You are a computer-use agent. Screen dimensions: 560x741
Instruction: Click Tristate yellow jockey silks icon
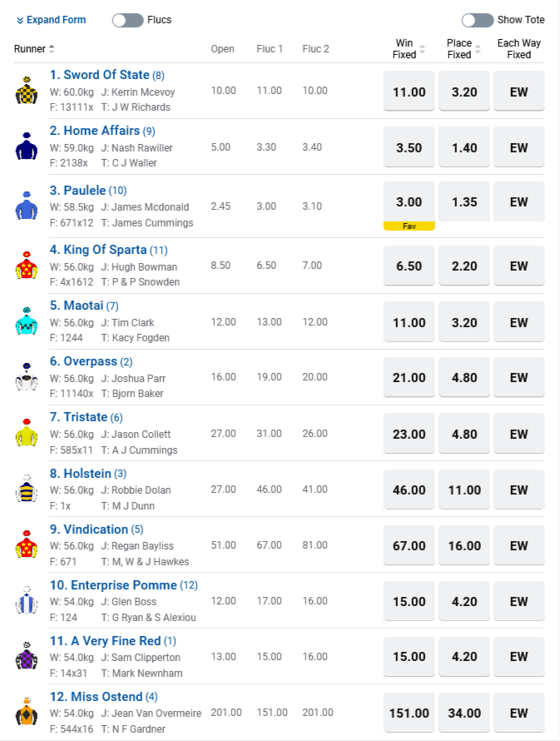click(27, 434)
